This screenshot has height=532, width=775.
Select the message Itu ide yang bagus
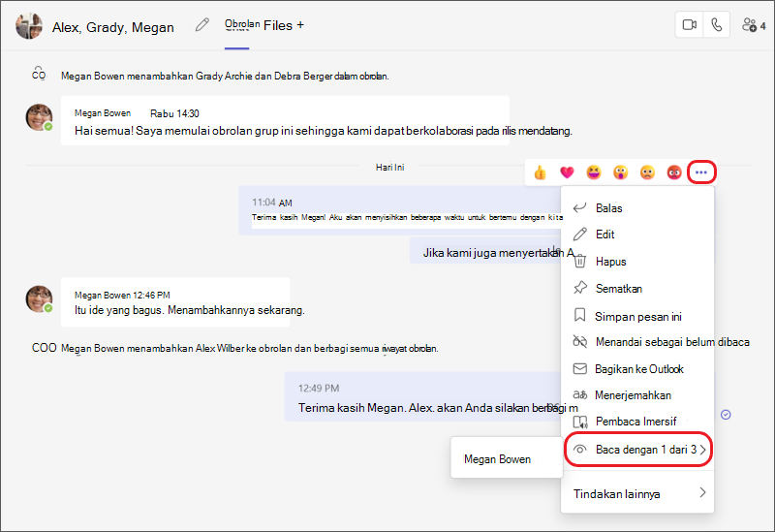pyautogui.click(x=175, y=301)
